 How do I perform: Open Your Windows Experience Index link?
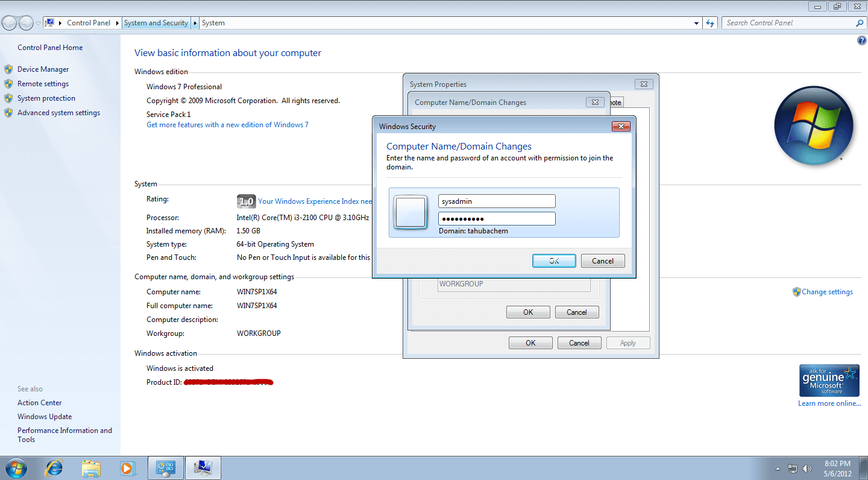(x=315, y=201)
